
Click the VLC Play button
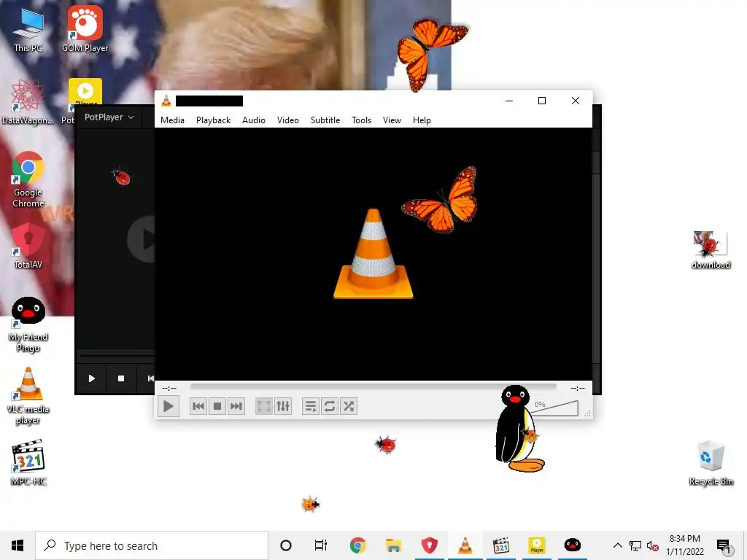pyautogui.click(x=169, y=406)
